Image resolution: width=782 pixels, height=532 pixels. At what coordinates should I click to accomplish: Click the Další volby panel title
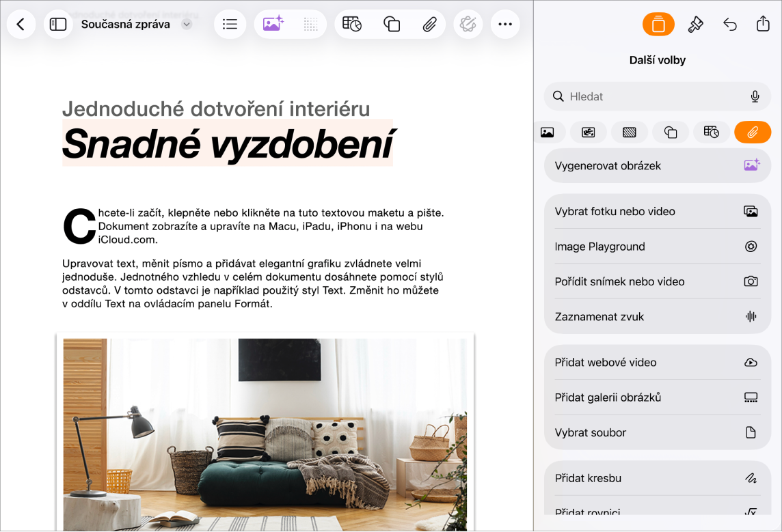[658, 60]
